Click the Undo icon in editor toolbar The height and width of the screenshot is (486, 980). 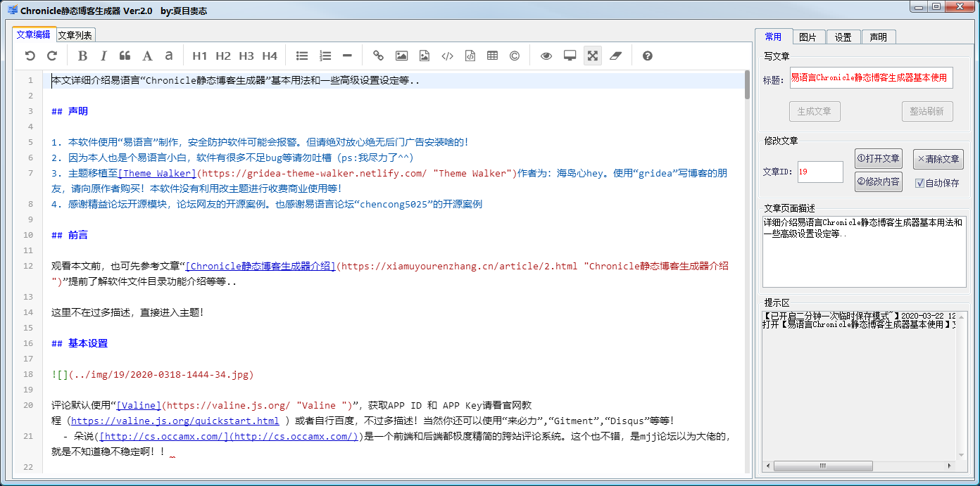[x=30, y=56]
